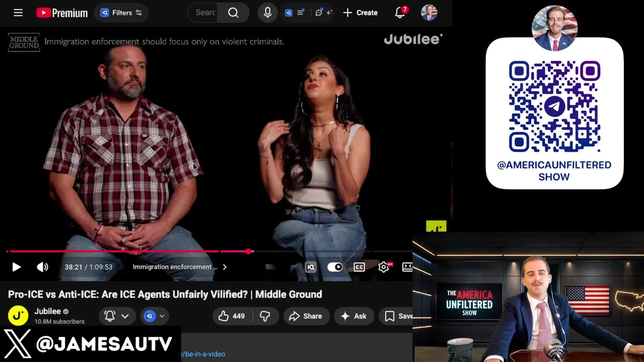Image resolution: width=644 pixels, height=362 pixels.
Task: Click the Create button
Action: (360, 13)
